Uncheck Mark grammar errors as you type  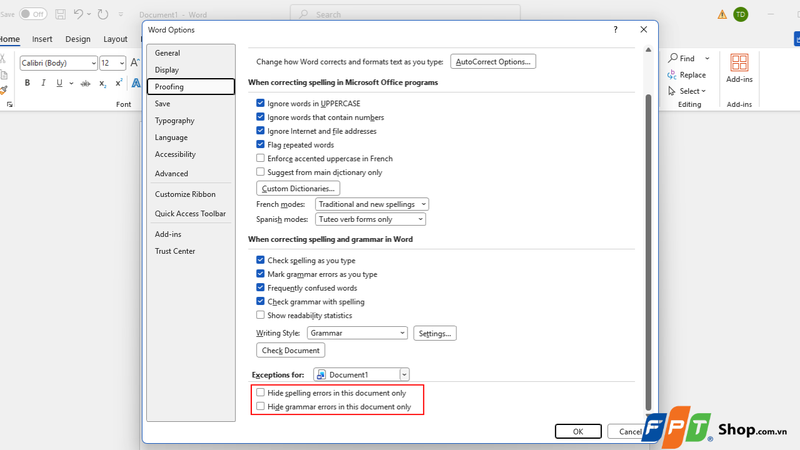click(260, 274)
